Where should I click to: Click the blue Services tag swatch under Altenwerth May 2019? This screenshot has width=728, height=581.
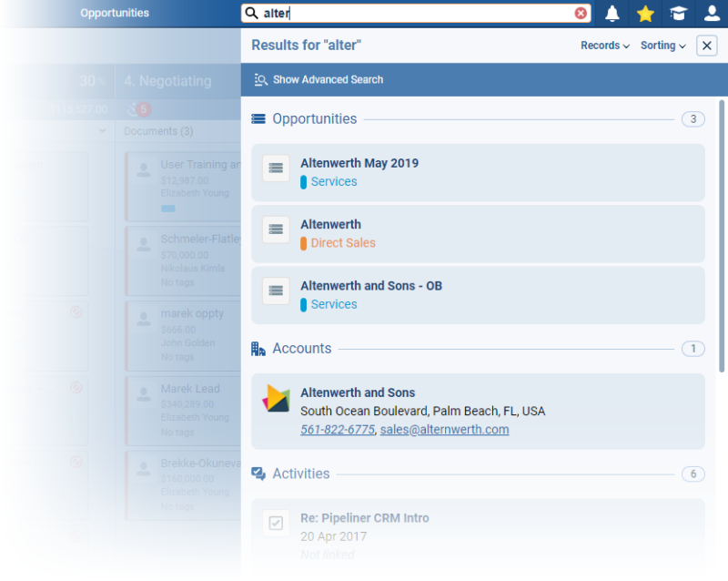(x=304, y=182)
